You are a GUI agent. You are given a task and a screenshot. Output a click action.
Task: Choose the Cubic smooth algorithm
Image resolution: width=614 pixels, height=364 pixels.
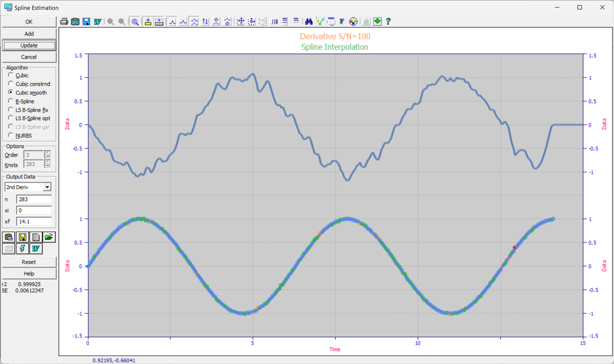11,93
